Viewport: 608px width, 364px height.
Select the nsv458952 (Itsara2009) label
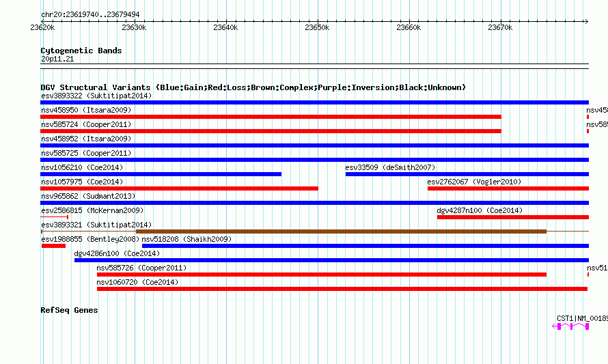86,139
